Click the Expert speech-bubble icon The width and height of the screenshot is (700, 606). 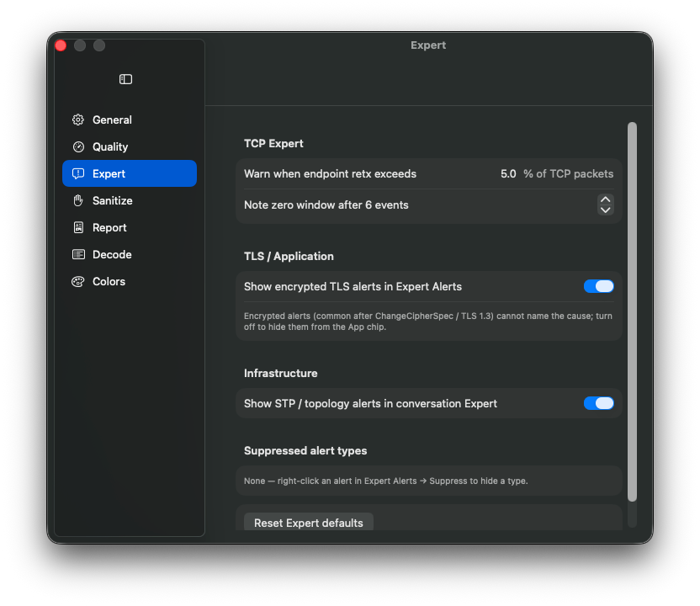tap(78, 173)
